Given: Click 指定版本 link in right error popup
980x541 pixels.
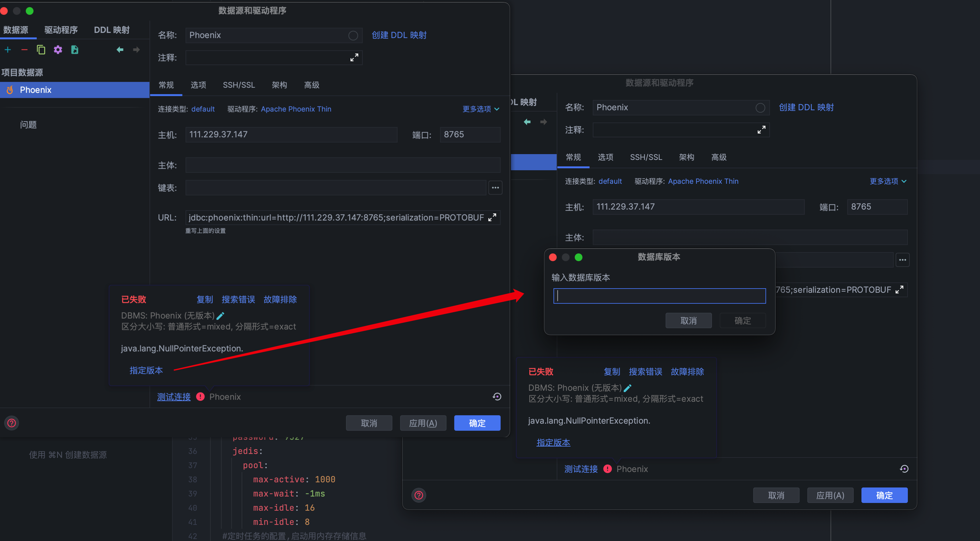Looking at the screenshot, I should click(x=553, y=443).
